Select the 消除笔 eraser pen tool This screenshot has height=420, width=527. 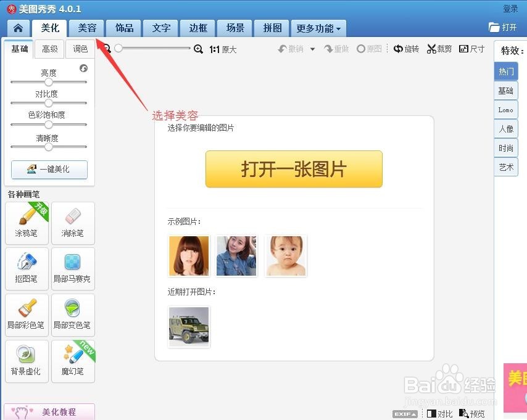pos(73,223)
